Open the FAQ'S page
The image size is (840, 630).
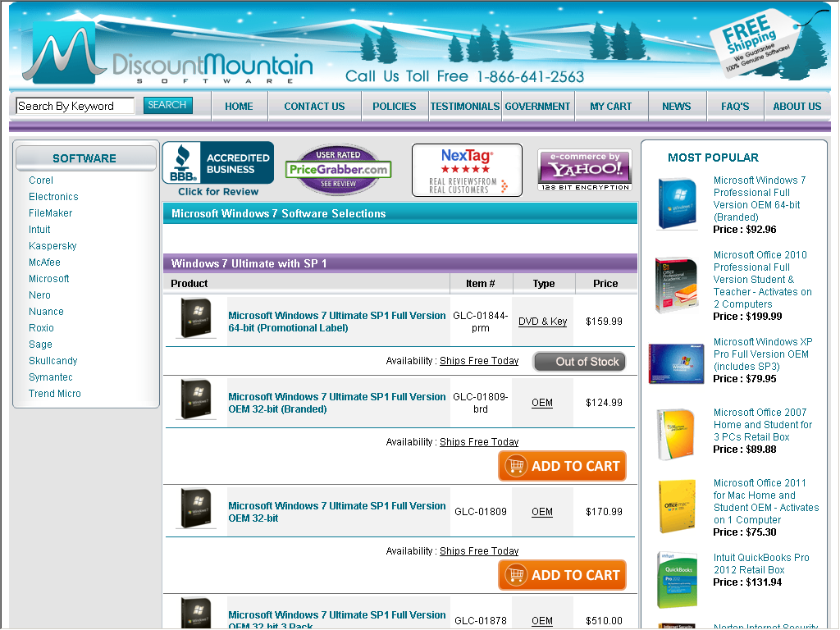735,106
